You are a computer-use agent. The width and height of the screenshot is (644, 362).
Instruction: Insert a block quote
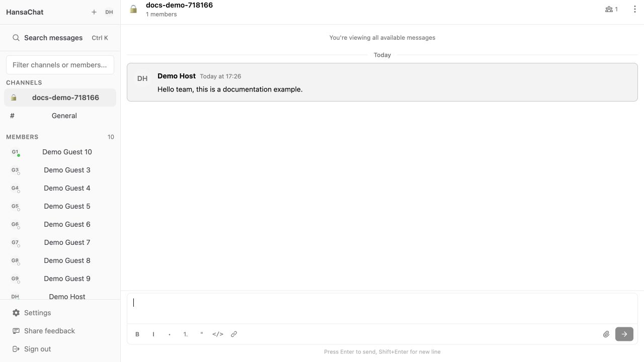[202, 334]
